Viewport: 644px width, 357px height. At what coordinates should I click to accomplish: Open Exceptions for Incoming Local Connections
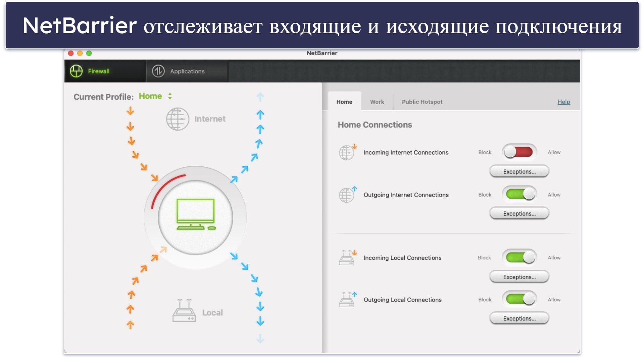pos(519,277)
